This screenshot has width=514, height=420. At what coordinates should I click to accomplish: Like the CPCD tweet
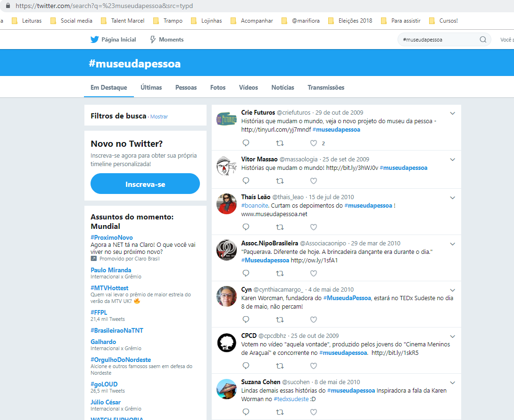tap(314, 366)
